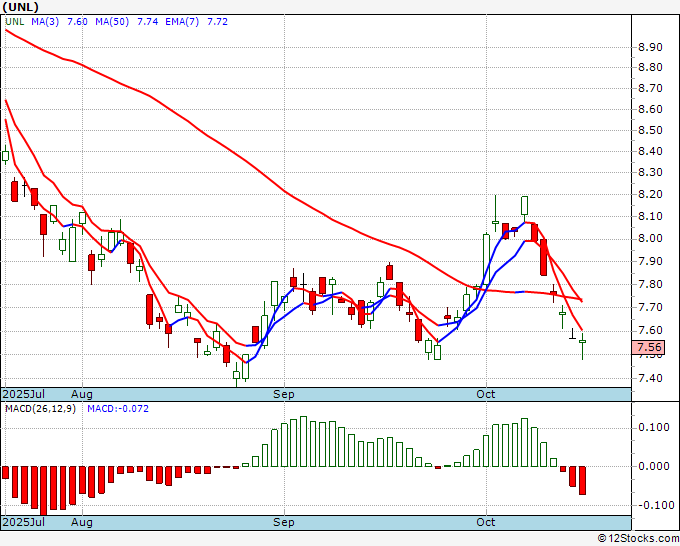This screenshot has width=680, height=546.
Task: Click the 0.100 MACD axis label
Action: tap(654, 428)
